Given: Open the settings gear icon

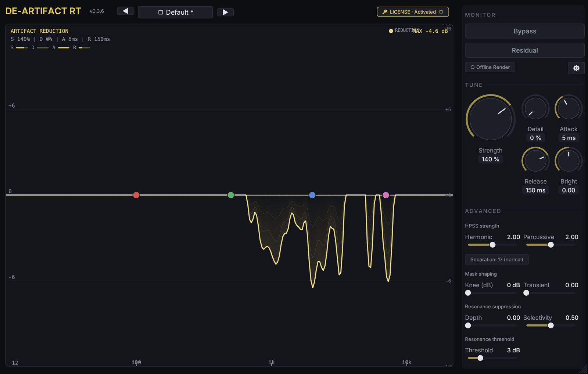Looking at the screenshot, I should point(576,68).
